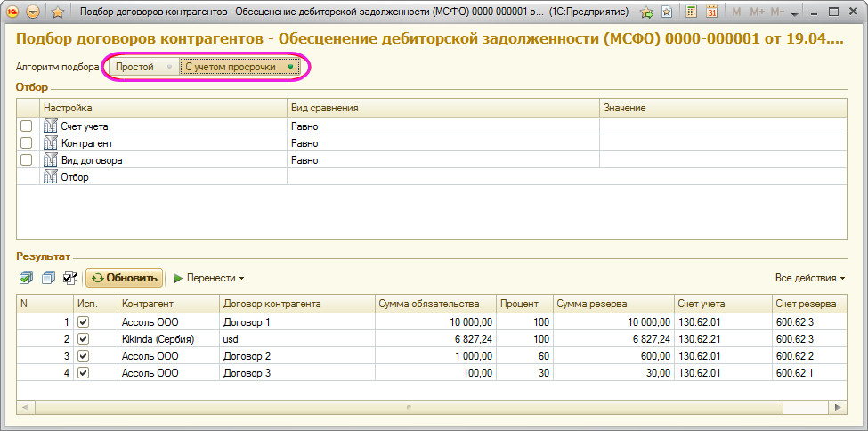Click the star with green arrow icon
The image size is (868, 431).
646,12
